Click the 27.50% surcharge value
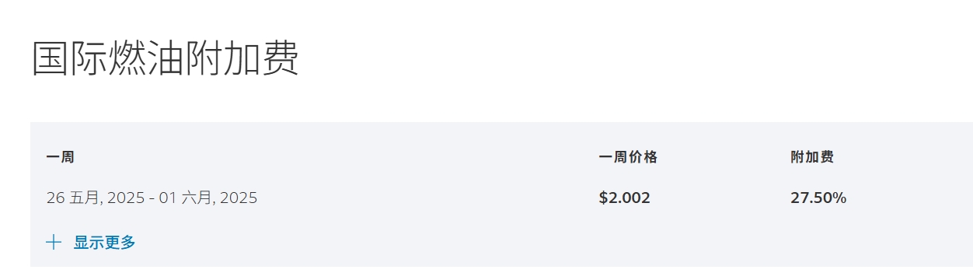980x280 pixels. pos(818,198)
